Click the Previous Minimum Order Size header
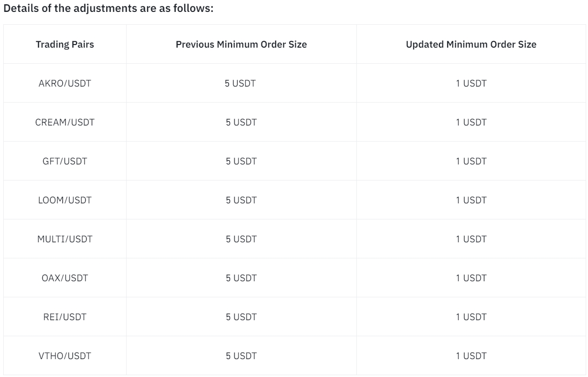588x377 pixels. (x=241, y=45)
